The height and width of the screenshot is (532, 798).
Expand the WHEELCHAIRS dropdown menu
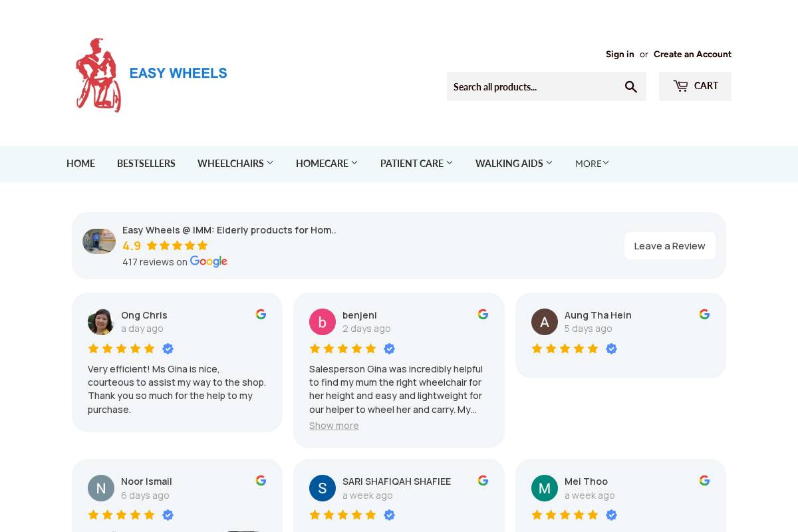[x=235, y=164]
